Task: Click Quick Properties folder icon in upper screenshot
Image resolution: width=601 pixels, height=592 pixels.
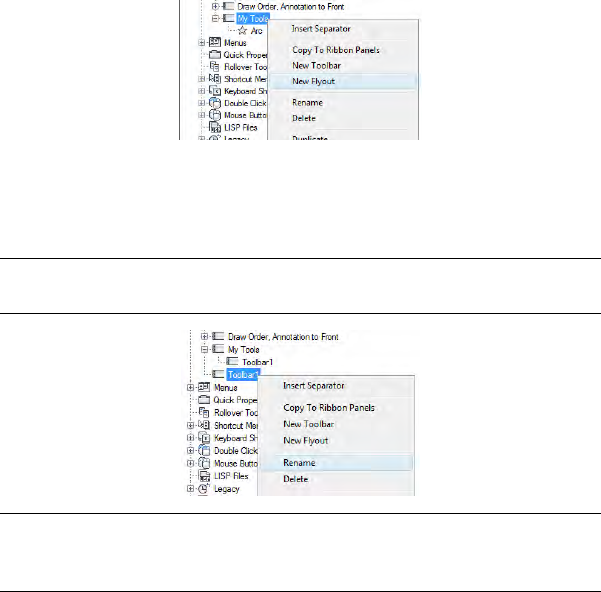Action: pyautogui.click(x=215, y=54)
